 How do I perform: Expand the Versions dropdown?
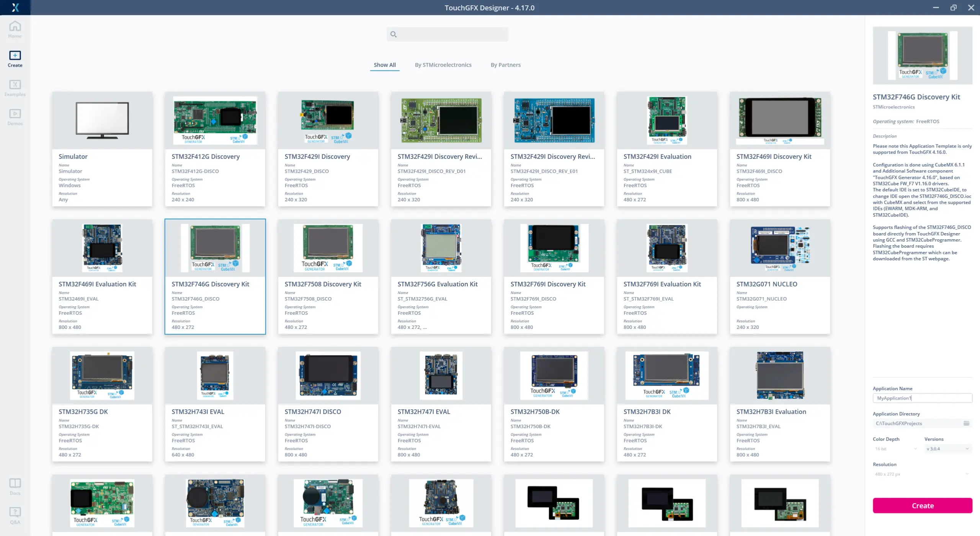coord(947,449)
